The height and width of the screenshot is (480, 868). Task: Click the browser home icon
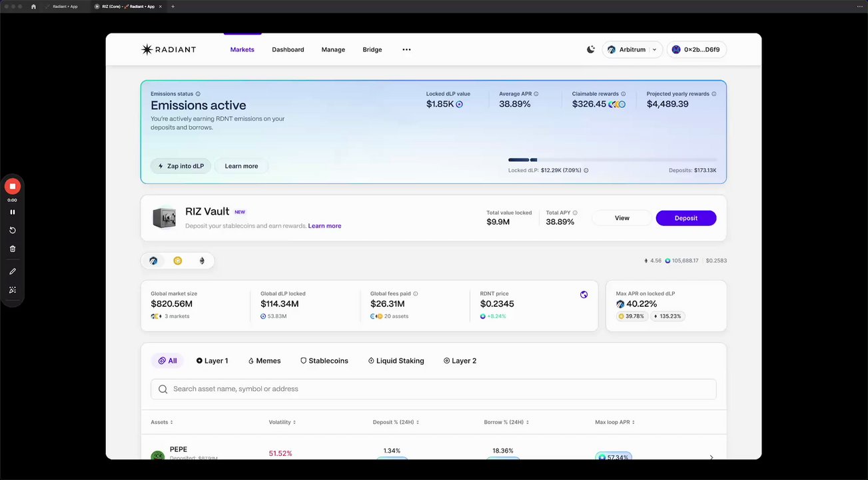click(x=33, y=6)
